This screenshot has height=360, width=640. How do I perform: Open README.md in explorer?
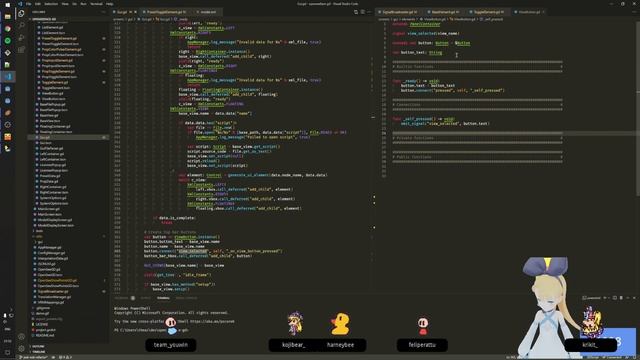(x=45, y=336)
